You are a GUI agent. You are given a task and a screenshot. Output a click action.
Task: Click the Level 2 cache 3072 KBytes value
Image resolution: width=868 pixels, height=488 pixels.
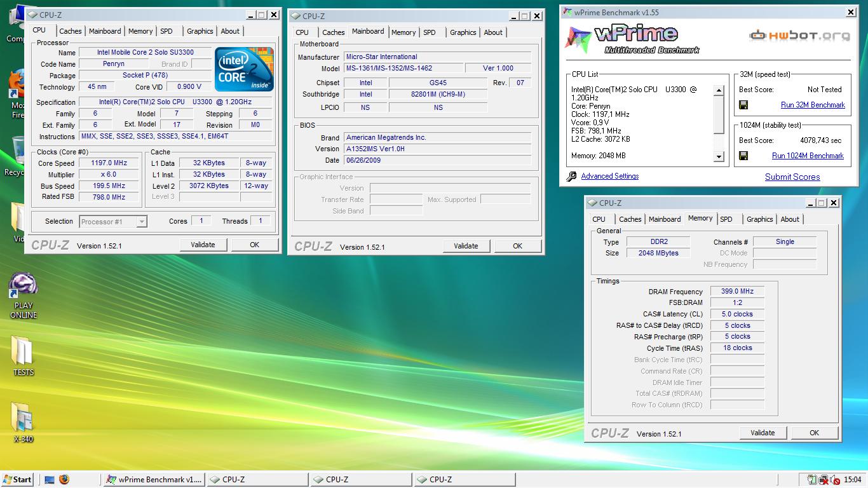pos(209,186)
